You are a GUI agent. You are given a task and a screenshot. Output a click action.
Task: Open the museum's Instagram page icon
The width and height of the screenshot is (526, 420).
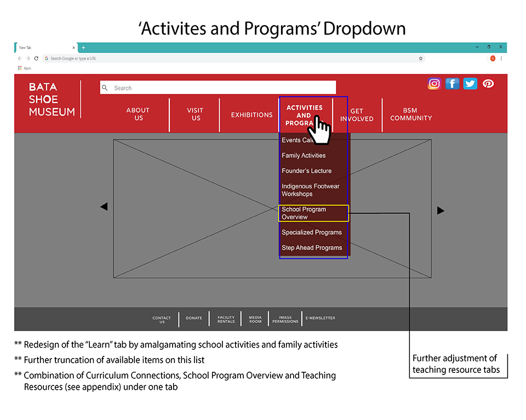(434, 83)
